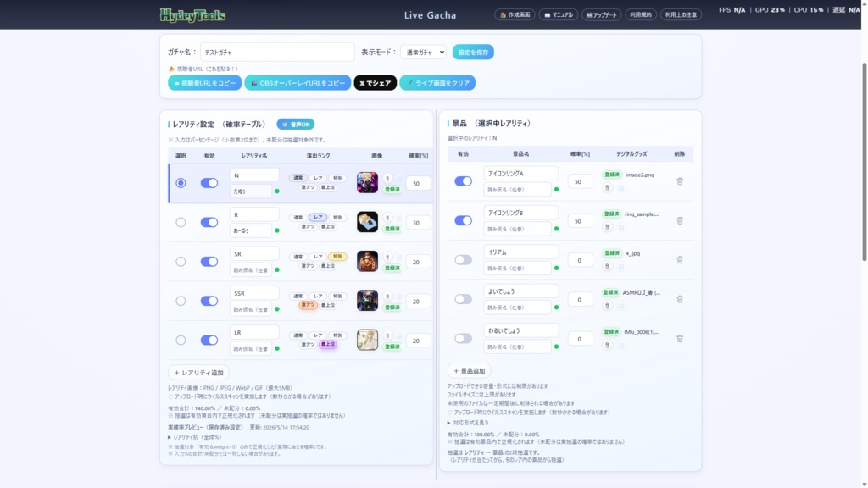Screen dimensions: 868x488
Task: Select 激アツ rank tag in SSR row
Action: point(308,305)
